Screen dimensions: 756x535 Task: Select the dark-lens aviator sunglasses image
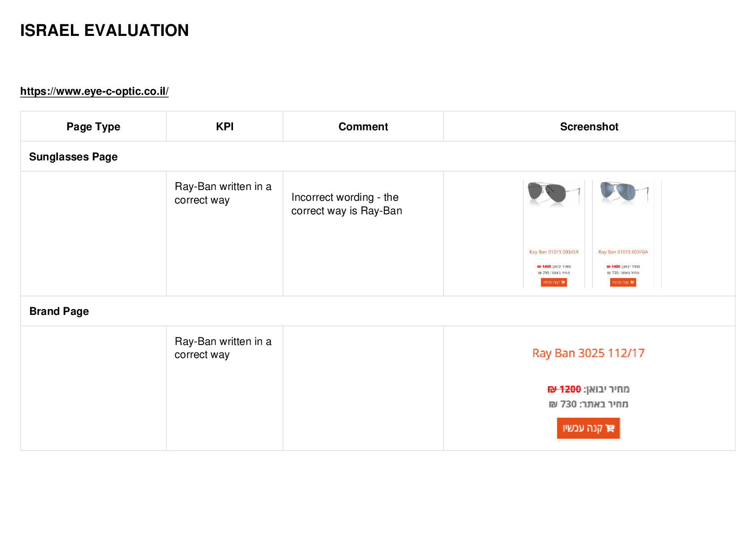click(x=554, y=194)
